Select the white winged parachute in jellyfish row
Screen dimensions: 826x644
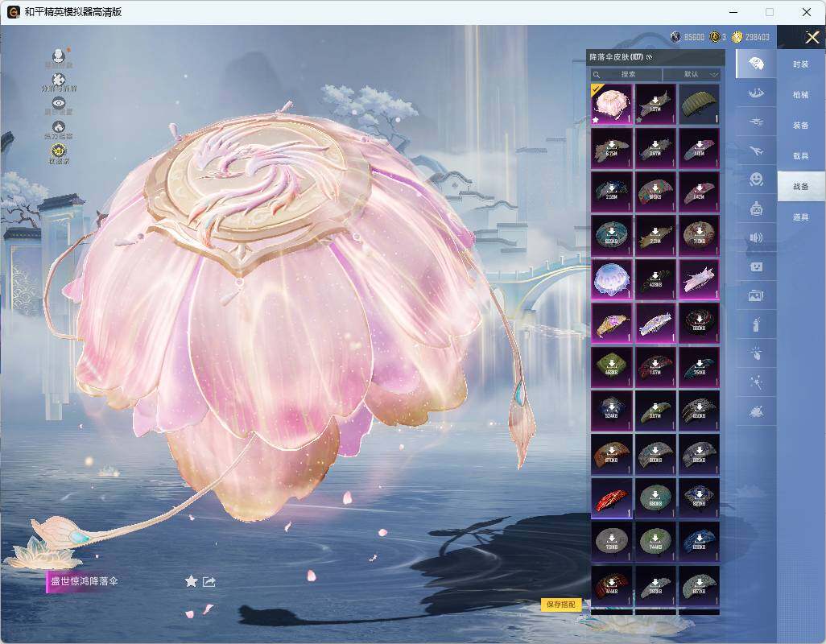699,279
